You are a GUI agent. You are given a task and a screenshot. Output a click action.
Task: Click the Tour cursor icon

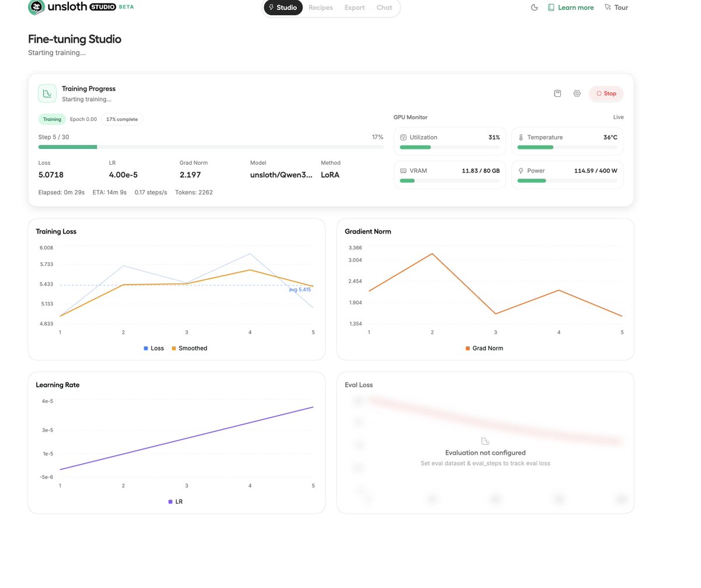point(609,7)
